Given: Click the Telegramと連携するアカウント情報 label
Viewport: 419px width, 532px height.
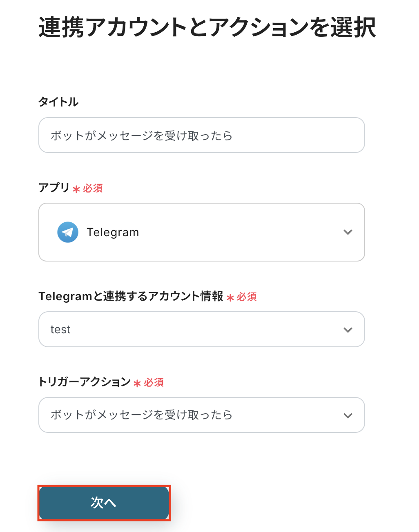Looking at the screenshot, I should (131, 296).
